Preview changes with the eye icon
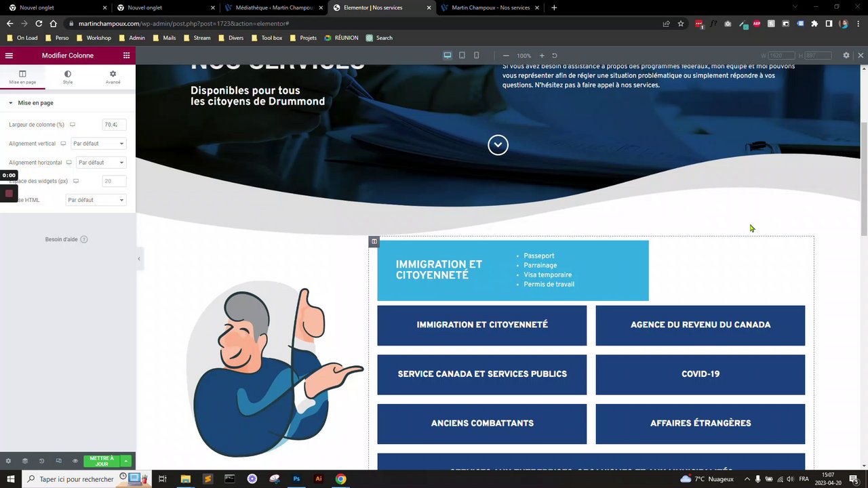Screen dimensions: 868x488 point(75,461)
